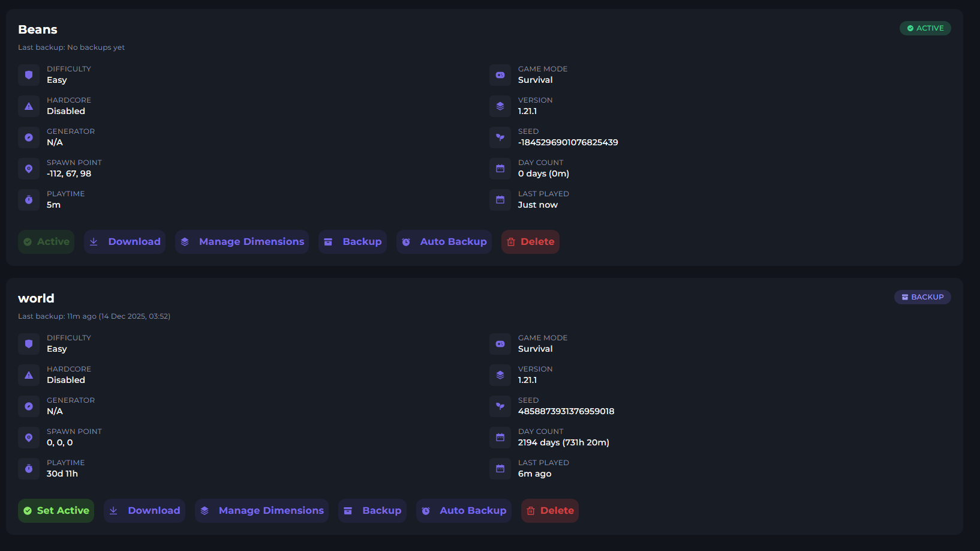Create a backup of the world save
This screenshot has height=551, width=980.
point(372,511)
